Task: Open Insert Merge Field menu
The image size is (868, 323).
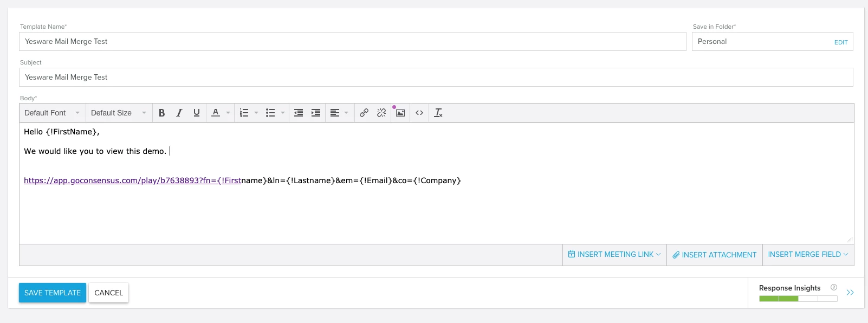Action: (808, 255)
